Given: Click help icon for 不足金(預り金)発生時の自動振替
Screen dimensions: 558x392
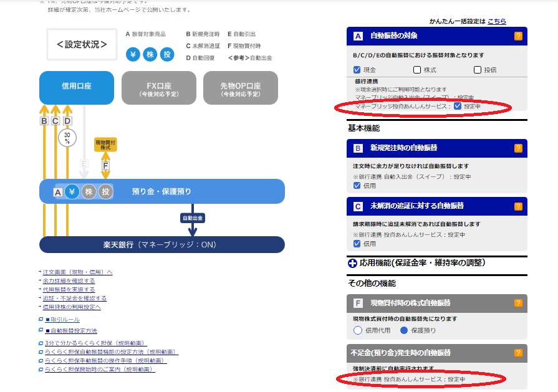Looking at the screenshot, I should tap(518, 353).
